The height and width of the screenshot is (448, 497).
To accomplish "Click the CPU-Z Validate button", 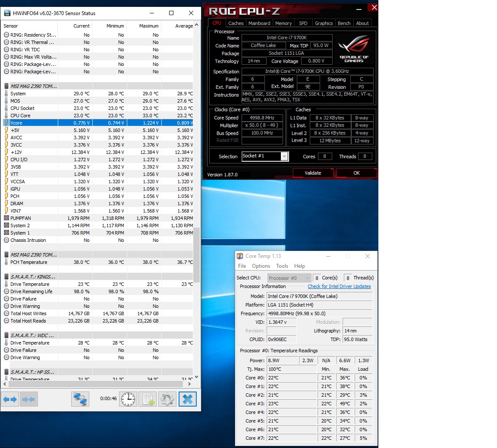I will tap(313, 173).
